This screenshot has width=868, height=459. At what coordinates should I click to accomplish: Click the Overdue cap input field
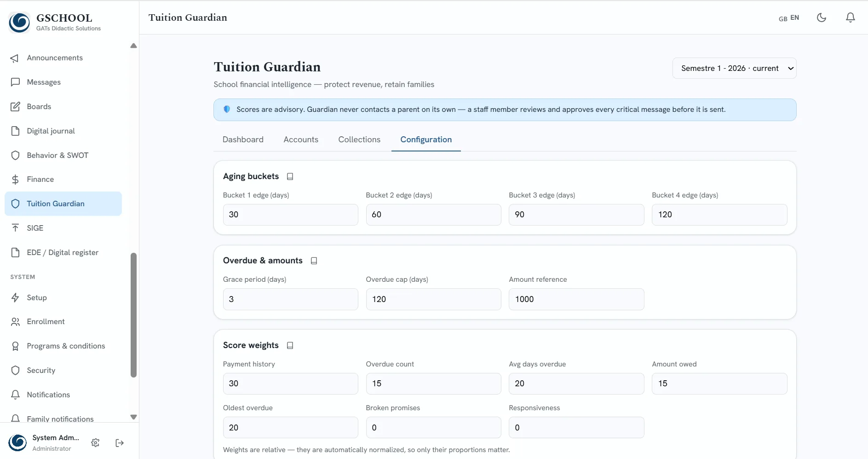point(433,299)
